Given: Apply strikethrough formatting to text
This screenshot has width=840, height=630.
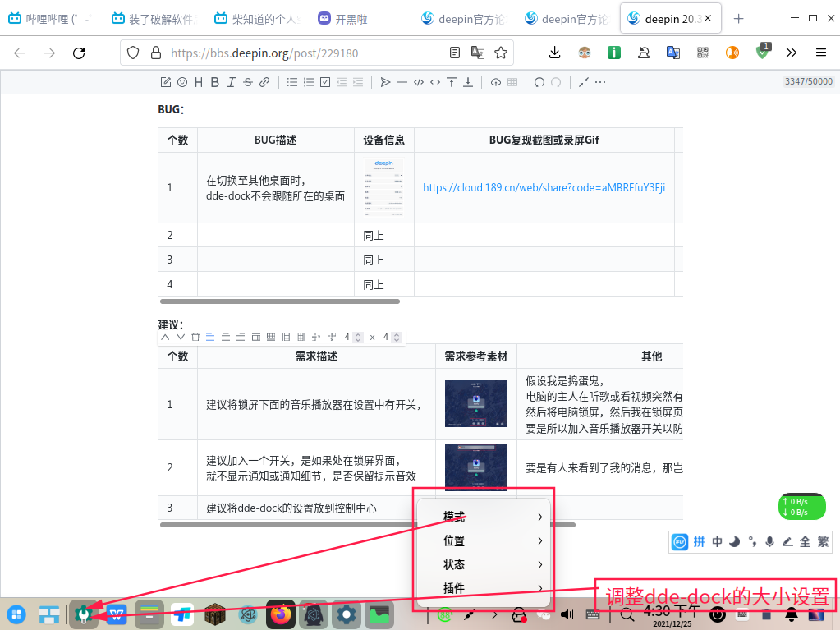Looking at the screenshot, I should coord(247,82).
